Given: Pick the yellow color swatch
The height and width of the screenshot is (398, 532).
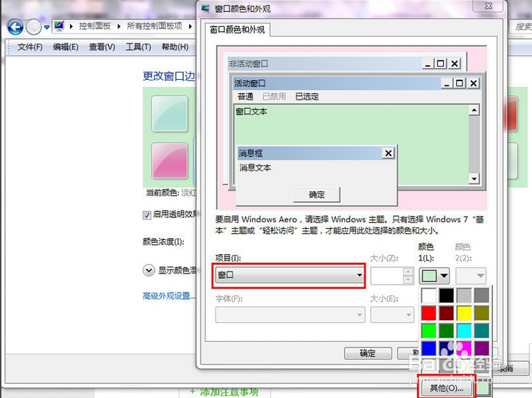Looking at the screenshot, I should (464, 313).
